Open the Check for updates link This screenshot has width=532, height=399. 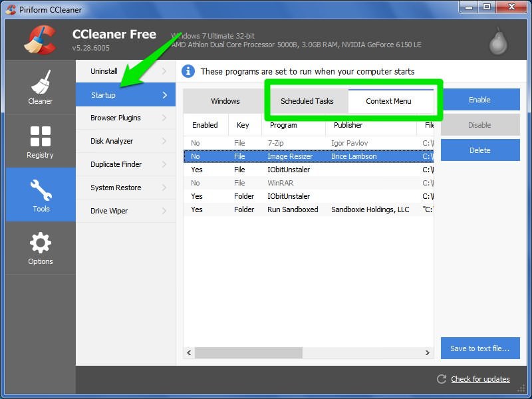tap(480, 379)
